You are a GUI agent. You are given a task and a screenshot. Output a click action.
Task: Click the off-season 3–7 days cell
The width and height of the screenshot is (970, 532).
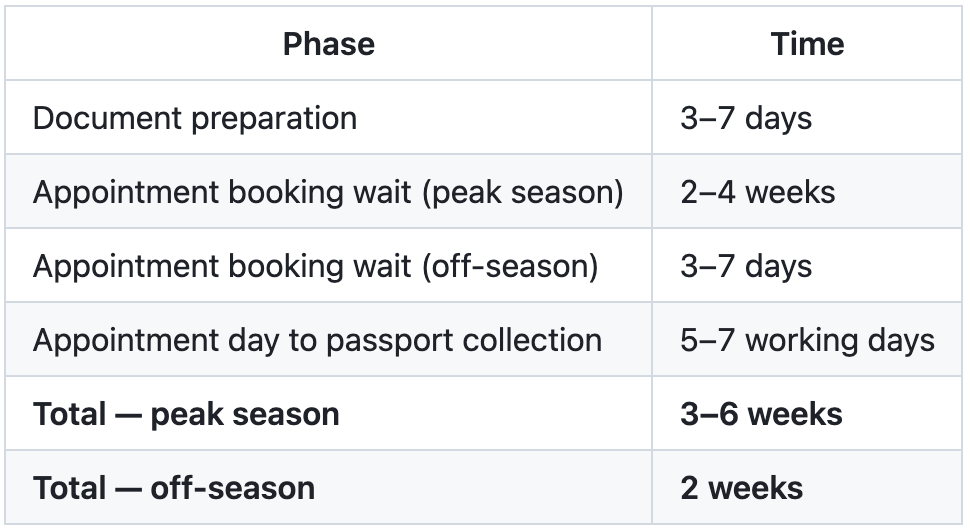pyautogui.click(x=807, y=266)
